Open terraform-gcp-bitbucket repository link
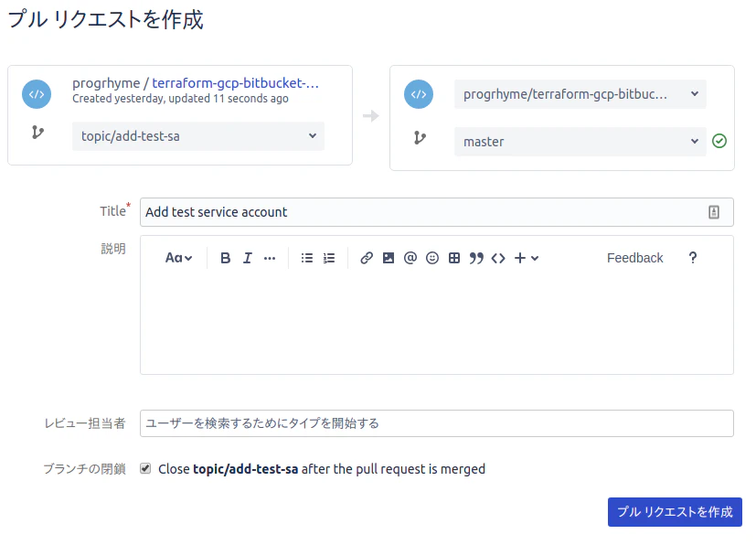Viewport: 756px width, 545px height. tap(235, 83)
